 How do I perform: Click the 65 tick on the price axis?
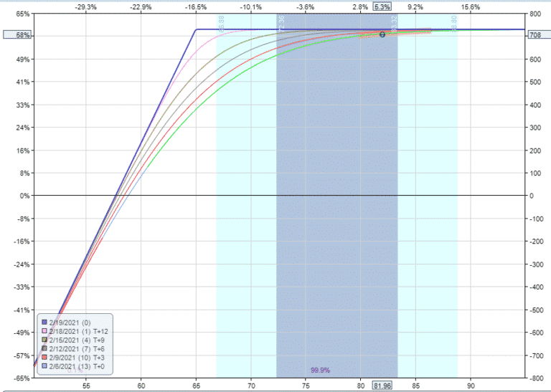pos(196,385)
